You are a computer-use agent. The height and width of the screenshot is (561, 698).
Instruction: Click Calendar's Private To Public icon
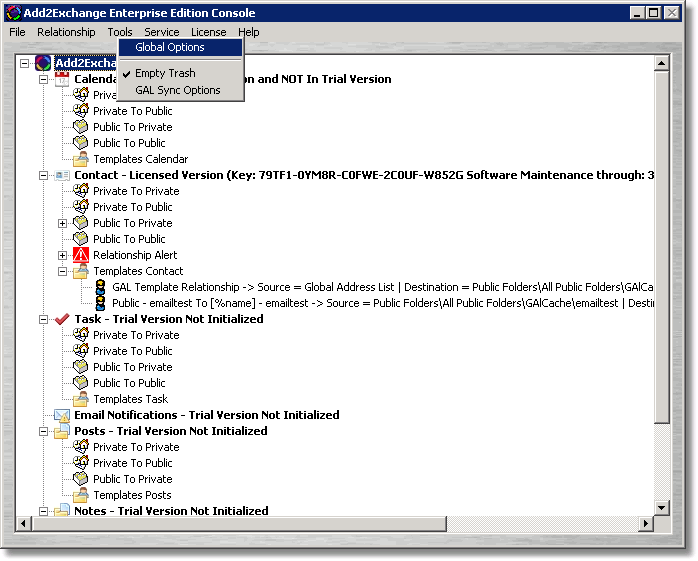(81, 110)
